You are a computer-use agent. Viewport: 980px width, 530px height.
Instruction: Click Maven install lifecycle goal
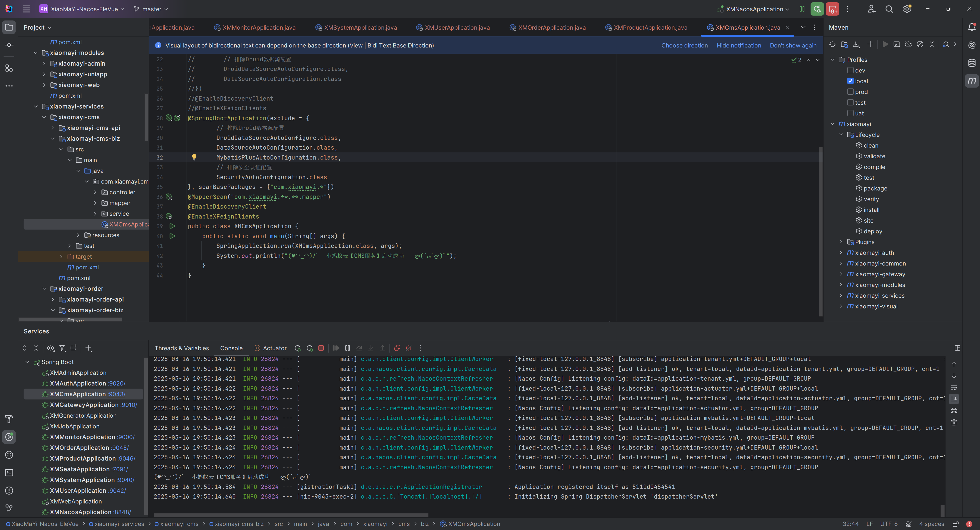coord(871,210)
